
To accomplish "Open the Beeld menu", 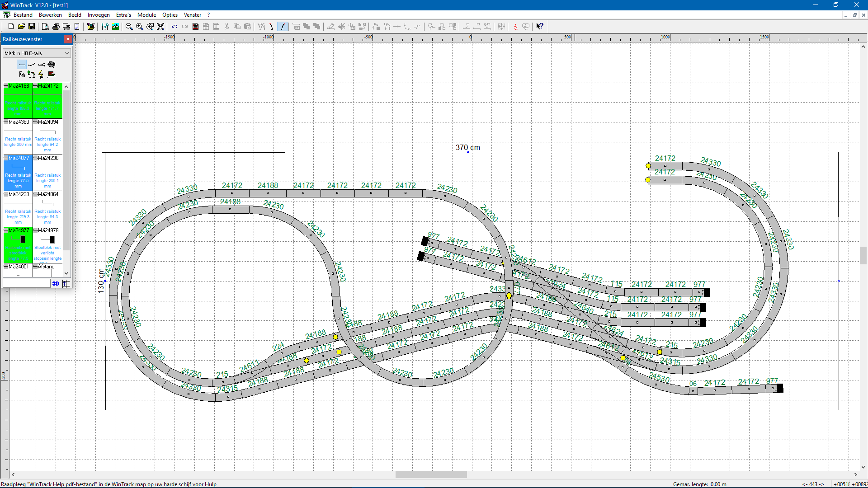I will coord(75,15).
